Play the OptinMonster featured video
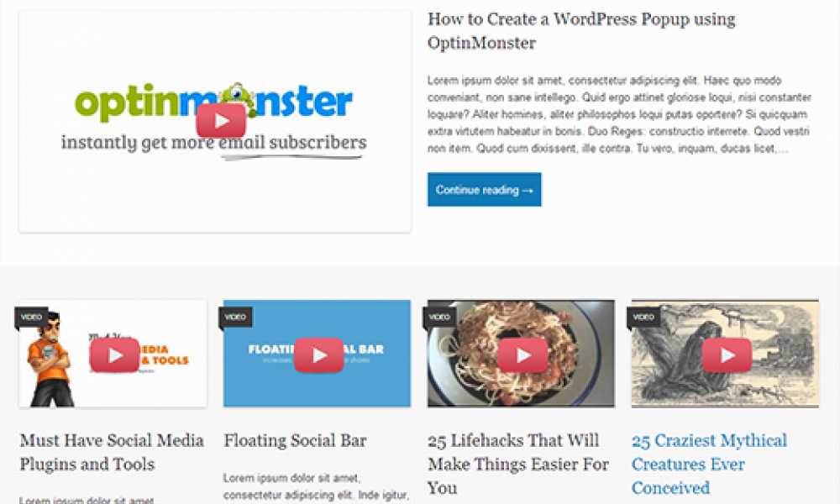Screen dimensions: 840x504 (x=221, y=120)
